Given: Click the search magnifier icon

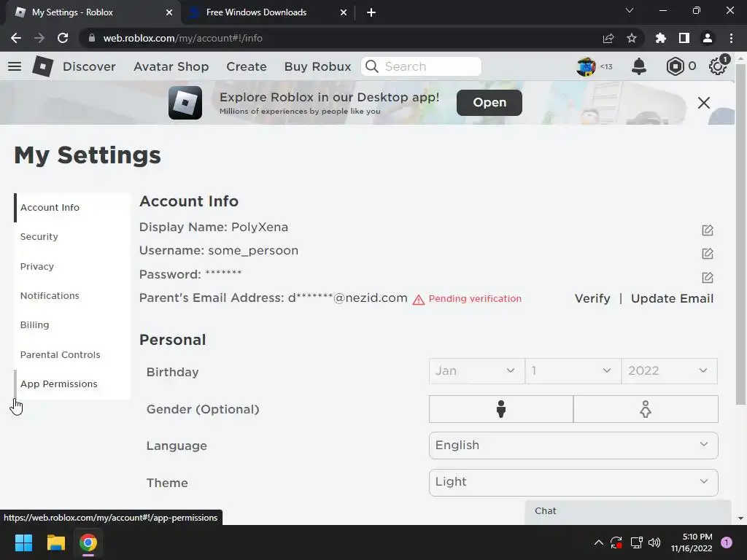Looking at the screenshot, I should pos(372,66).
